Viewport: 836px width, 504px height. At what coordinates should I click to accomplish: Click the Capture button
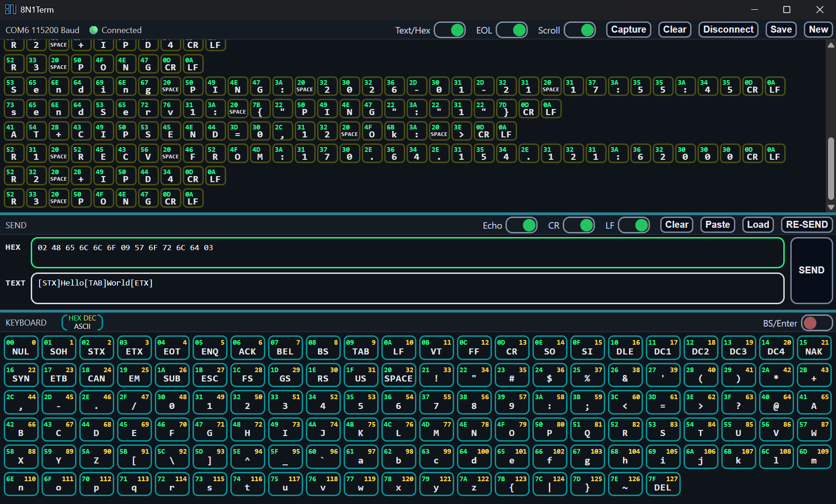(628, 30)
